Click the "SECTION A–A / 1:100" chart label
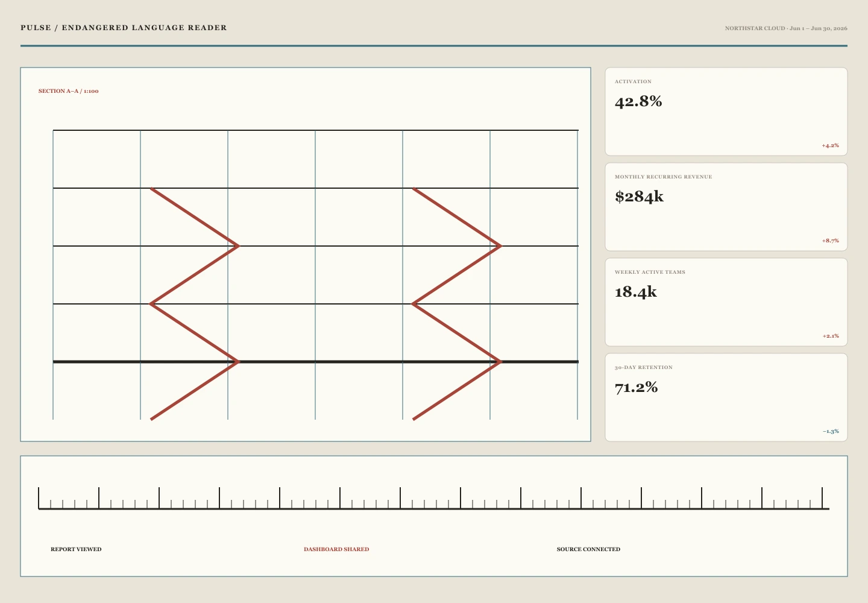 click(x=69, y=91)
